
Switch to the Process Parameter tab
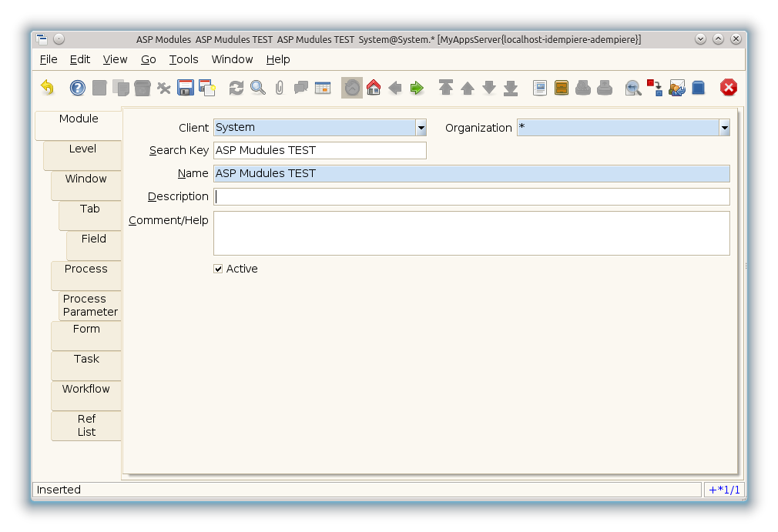[90, 306]
